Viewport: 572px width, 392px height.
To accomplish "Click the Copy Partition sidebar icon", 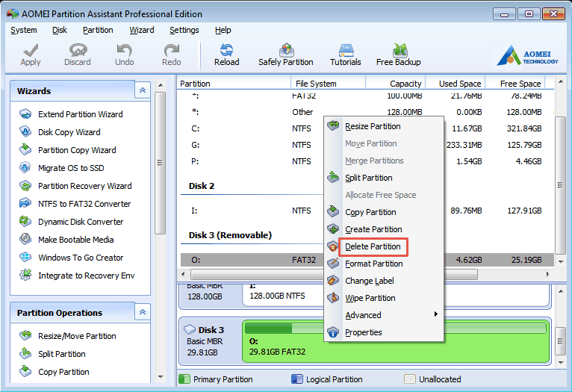I will point(25,371).
